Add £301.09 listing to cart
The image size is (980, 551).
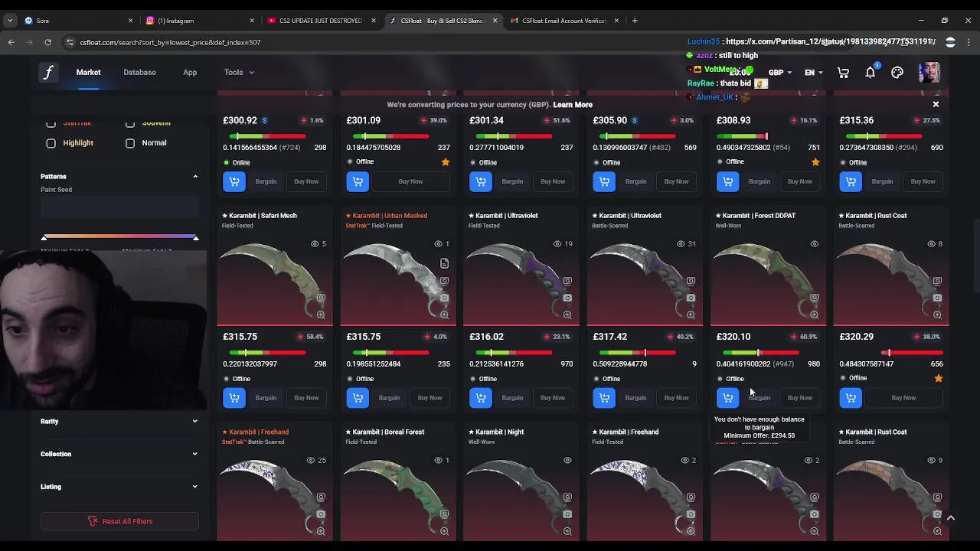click(358, 181)
